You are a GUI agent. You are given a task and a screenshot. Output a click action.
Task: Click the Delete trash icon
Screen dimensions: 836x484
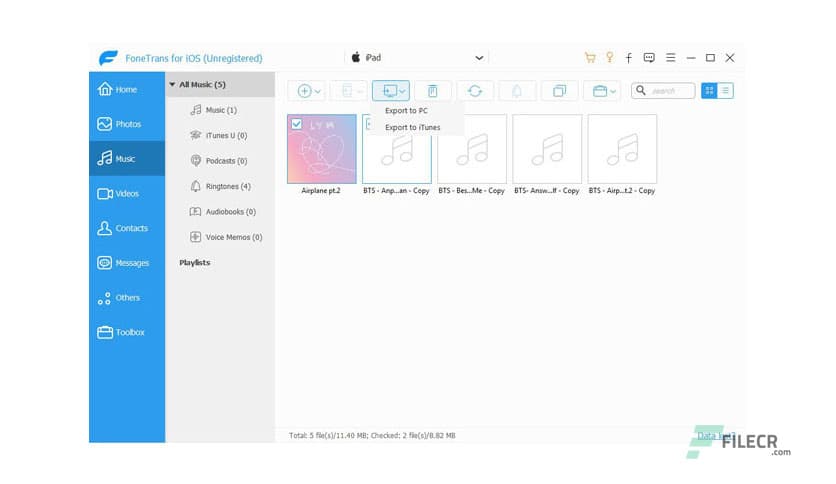tap(432, 91)
